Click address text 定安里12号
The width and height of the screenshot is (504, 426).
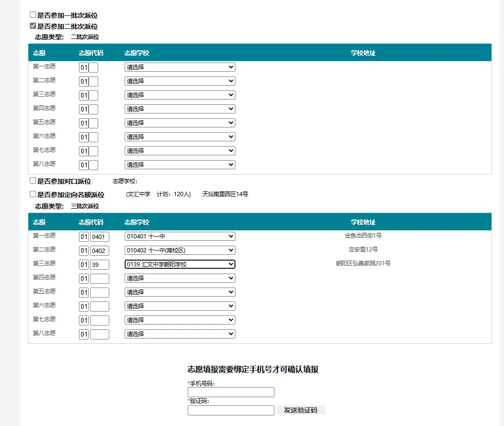pyautogui.click(x=363, y=250)
